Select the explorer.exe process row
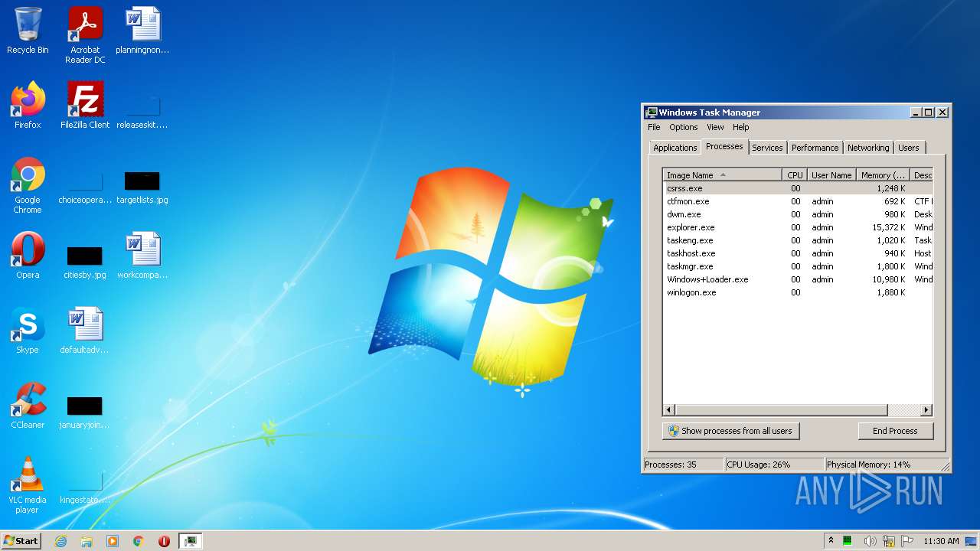 798,227
